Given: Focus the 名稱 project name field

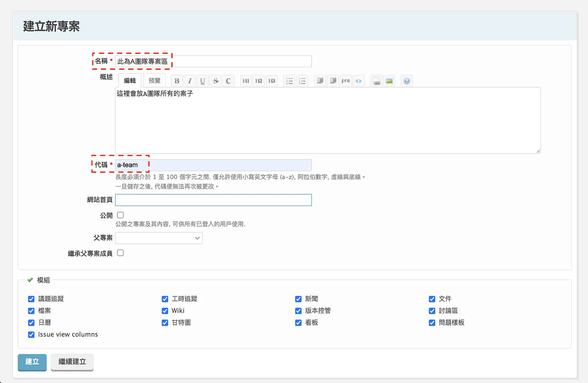Looking at the screenshot, I should click(213, 61).
